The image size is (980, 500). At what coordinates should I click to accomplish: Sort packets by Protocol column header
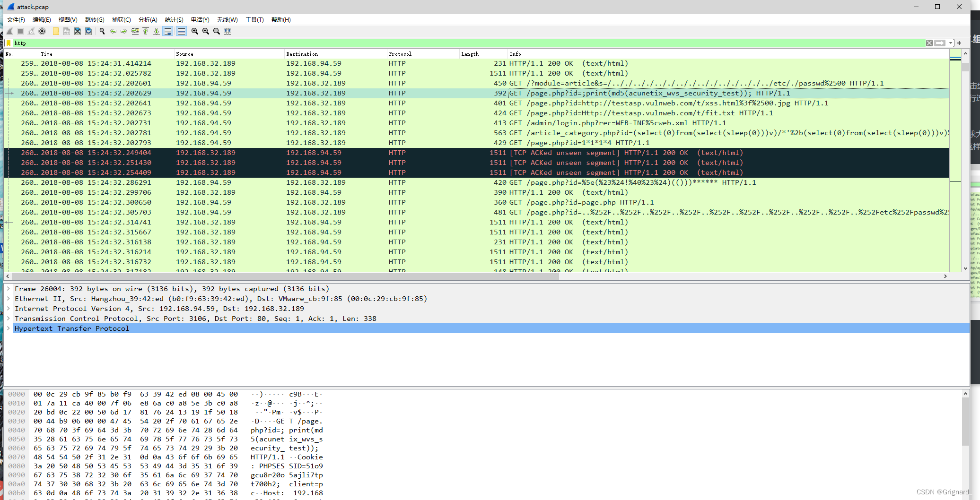pyautogui.click(x=423, y=54)
